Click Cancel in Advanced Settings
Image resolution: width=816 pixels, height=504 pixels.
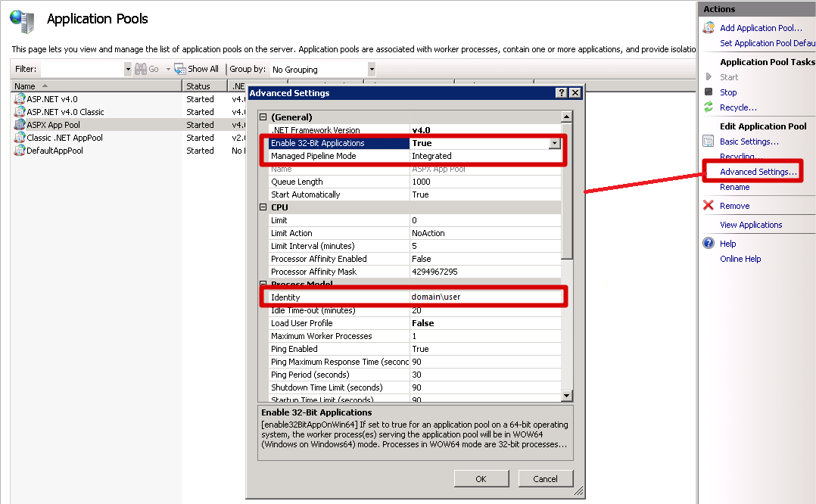pos(545,478)
